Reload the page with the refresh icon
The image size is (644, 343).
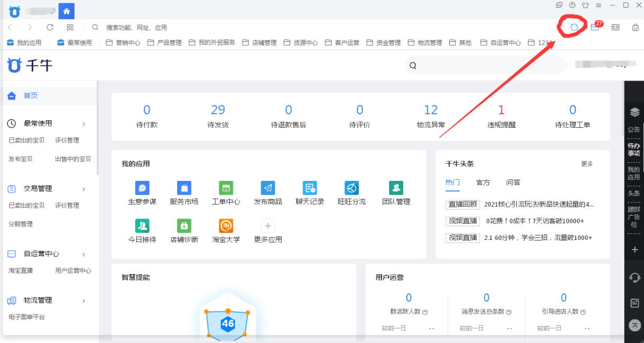tap(50, 27)
